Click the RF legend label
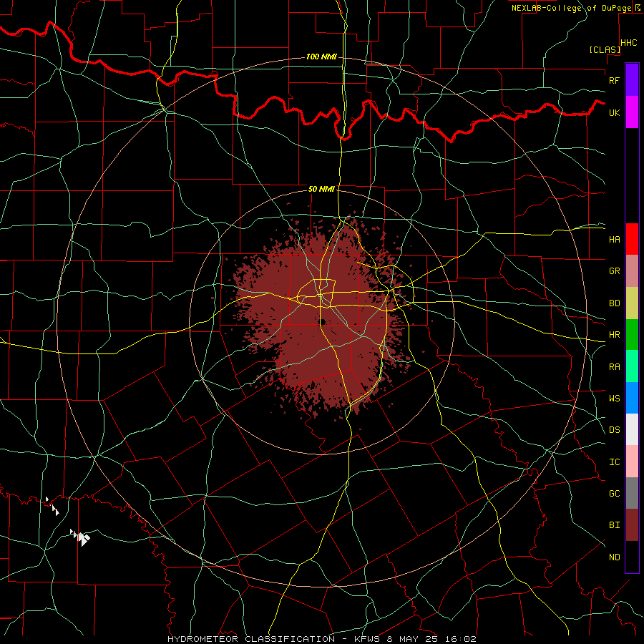Screen dimensions: 644x644 pos(614,80)
